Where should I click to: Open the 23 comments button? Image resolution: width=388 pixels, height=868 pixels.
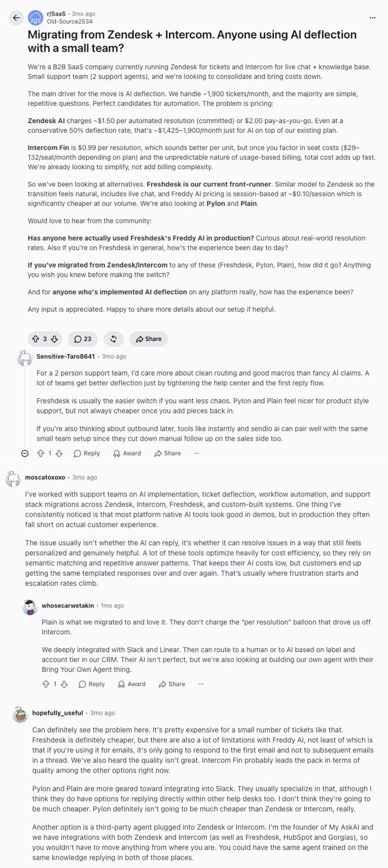pos(83,339)
